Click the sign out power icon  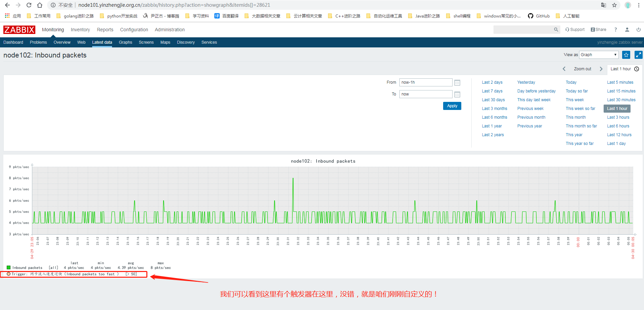coord(639,30)
